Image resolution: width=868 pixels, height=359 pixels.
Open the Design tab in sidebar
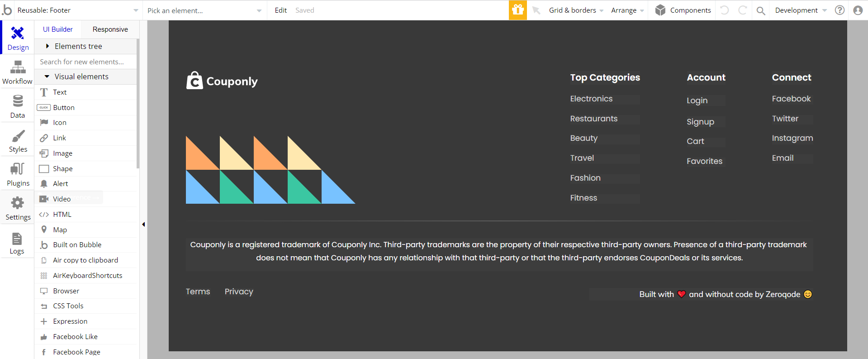pyautogui.click(x=17, y=38)
